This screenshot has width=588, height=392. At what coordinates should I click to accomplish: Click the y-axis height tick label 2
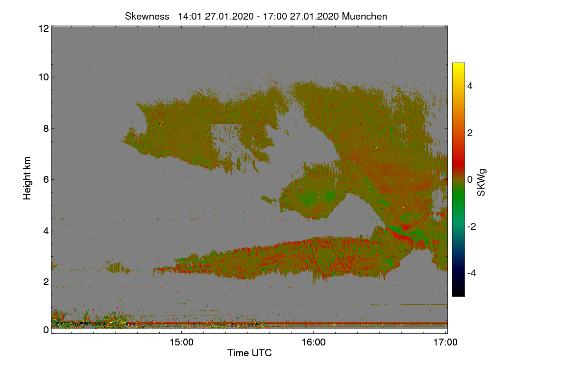[46, 282]
